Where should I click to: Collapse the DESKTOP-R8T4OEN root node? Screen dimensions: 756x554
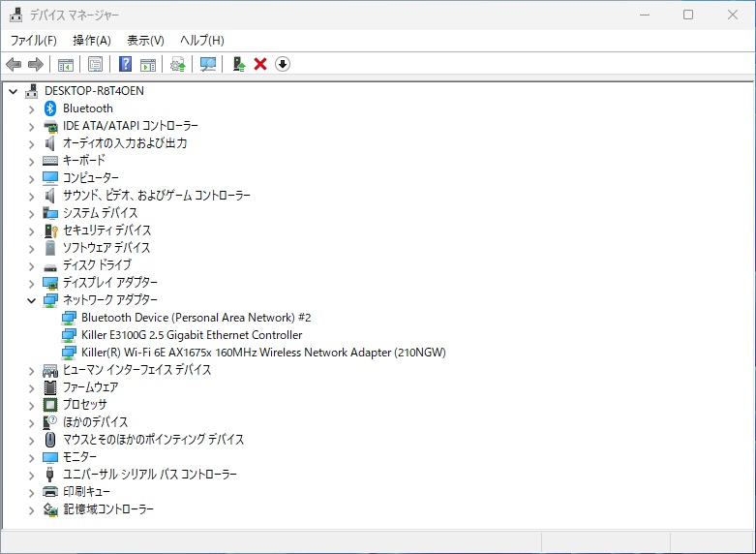(13, 91)
